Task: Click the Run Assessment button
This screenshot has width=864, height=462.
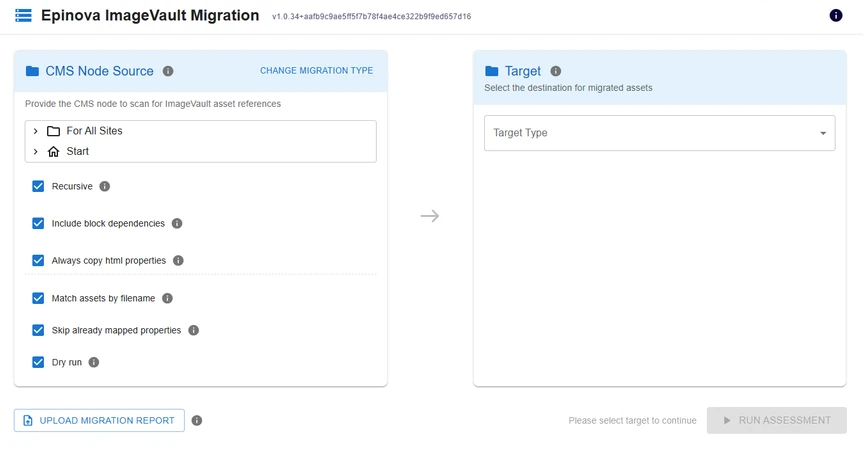Action: tap(776, 421)
